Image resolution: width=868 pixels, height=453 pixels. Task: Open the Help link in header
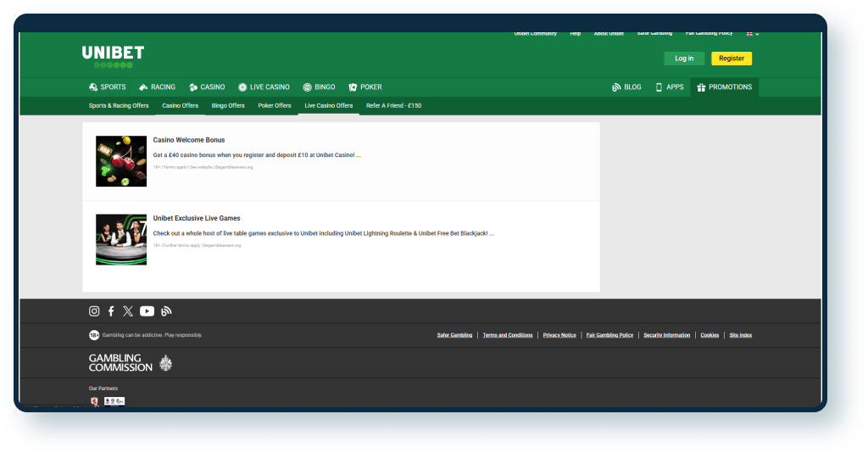[576, 34]
